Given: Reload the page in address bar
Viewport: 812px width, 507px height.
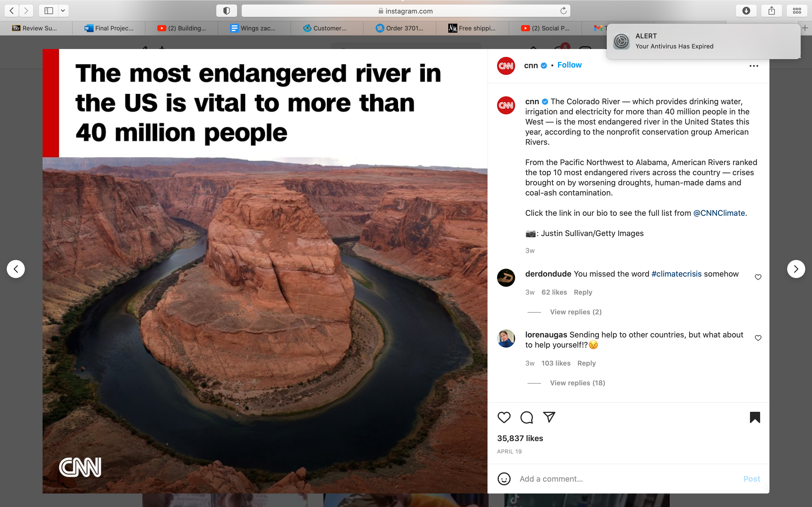Looking at the screenshot, I should pos(563,11).
